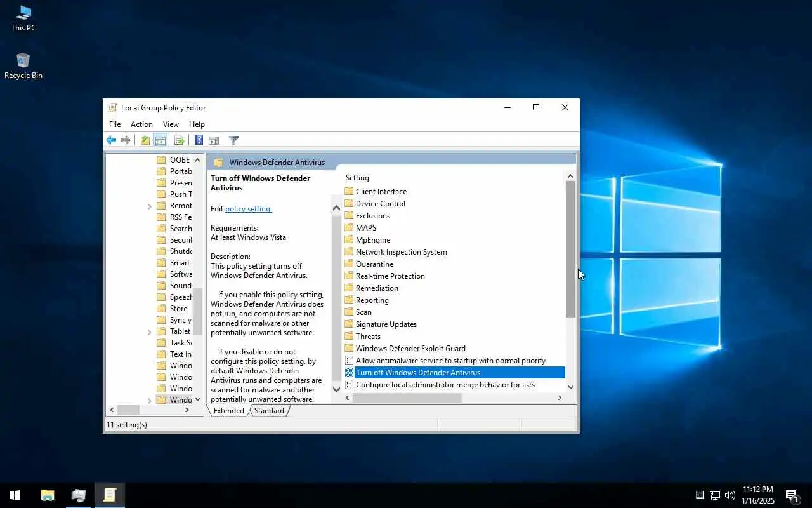Click the folder icon in Windows Defender Antivirus header
The height and width of the screenshot is (508, 812).
click(x=218, y=163)
